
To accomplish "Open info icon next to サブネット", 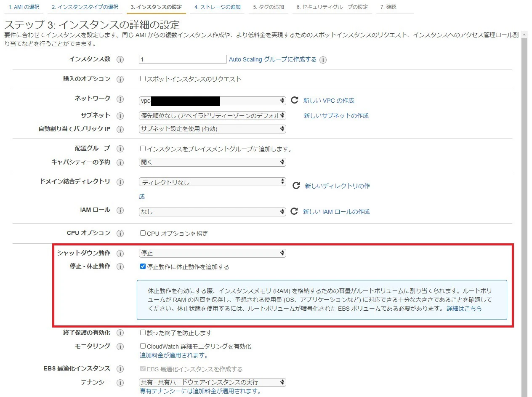I will [x=120, y=116].
